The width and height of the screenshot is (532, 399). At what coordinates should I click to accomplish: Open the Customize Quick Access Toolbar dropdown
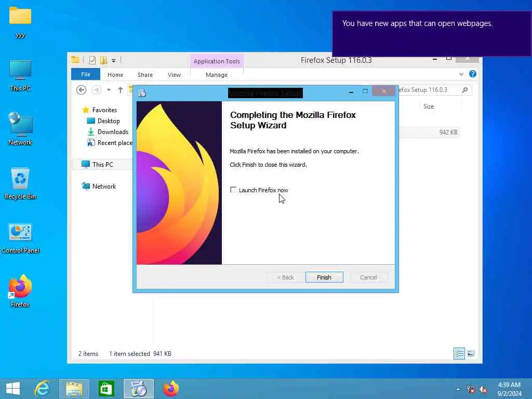(x=114, y=60)
